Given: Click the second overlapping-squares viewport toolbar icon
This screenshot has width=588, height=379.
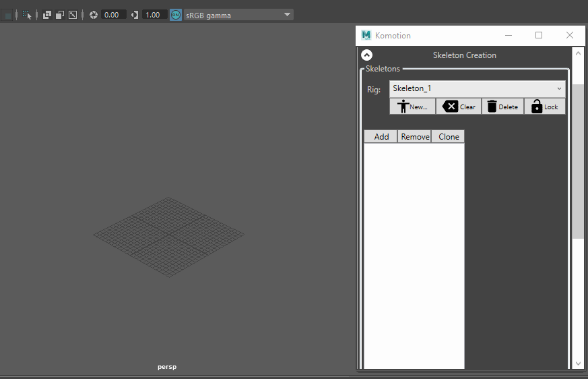Looking at the screenshot, I should tap(60, 15).
